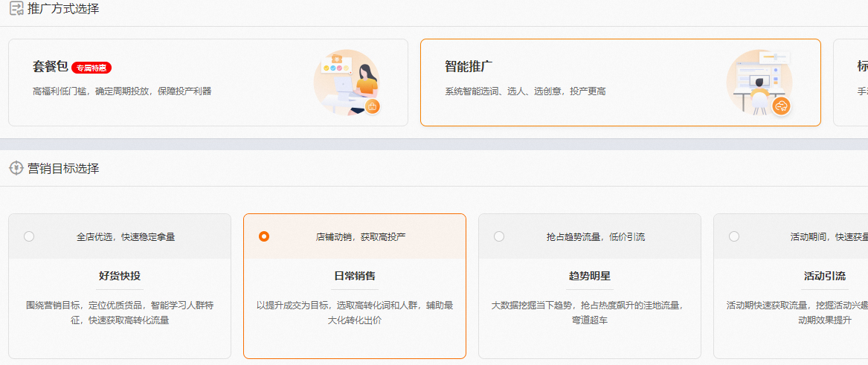868x365 pixels.
Task: Click the 营销目标选择 target icon
Action: pyautogui.click(x=16, y=168)
